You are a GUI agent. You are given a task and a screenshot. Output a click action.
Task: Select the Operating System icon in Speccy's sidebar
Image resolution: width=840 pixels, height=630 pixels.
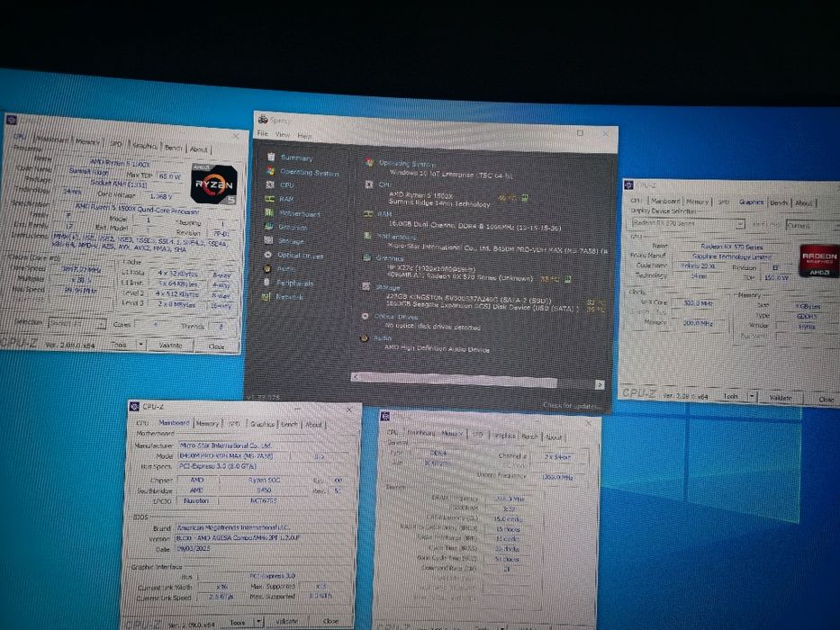coord(271,171)
